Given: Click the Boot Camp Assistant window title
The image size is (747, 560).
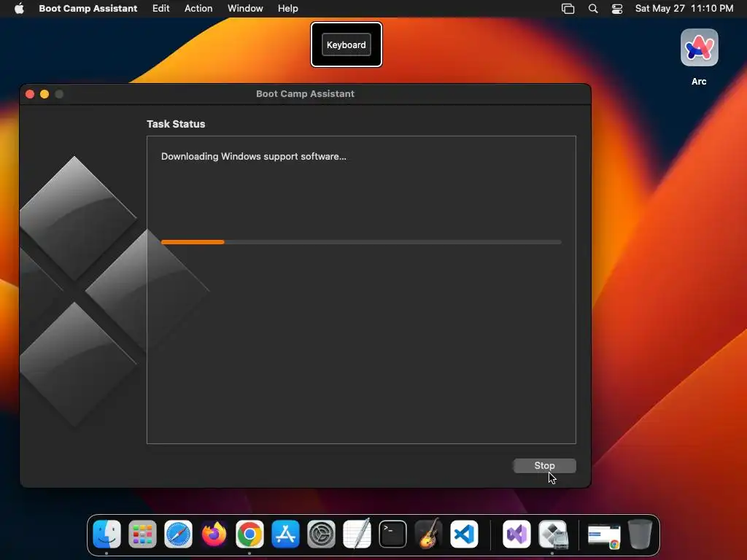Looking at the screenshot, I should 305,94.
